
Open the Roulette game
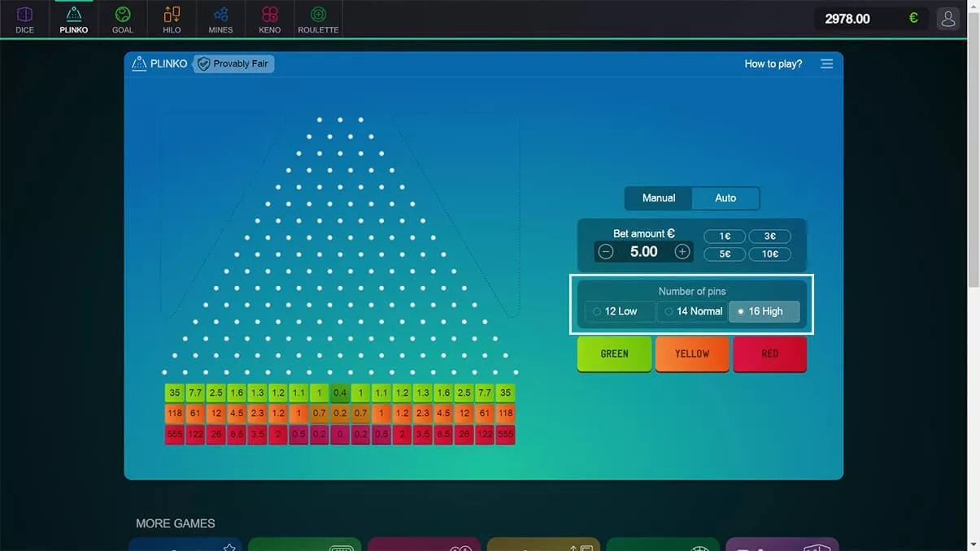(318, 18)
